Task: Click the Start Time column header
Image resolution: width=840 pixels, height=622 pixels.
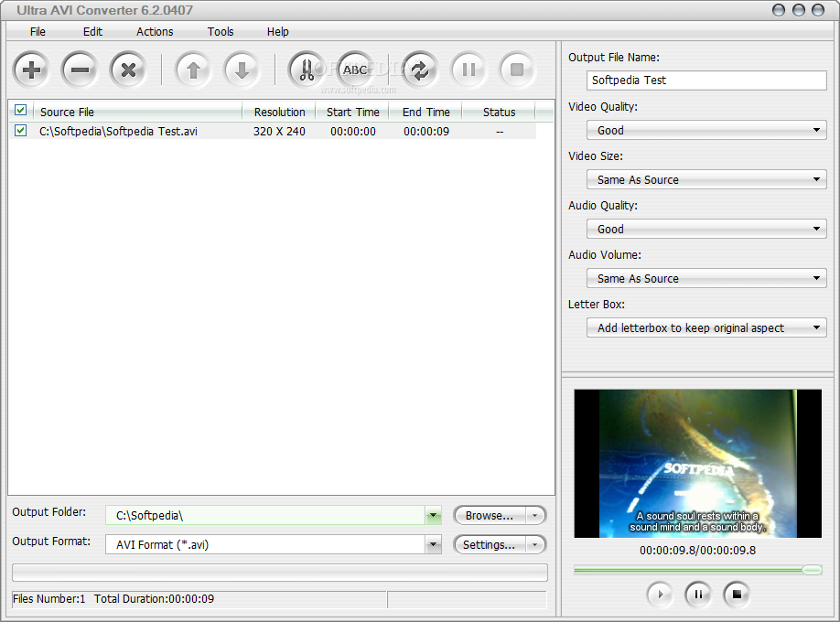Action: (352, 112)
